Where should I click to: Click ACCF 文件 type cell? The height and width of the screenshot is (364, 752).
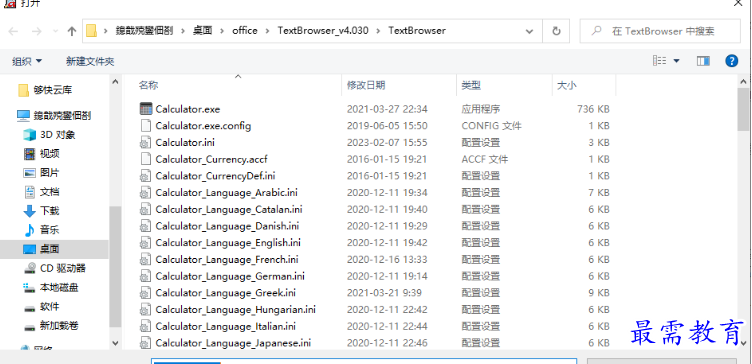click(485, 159)
